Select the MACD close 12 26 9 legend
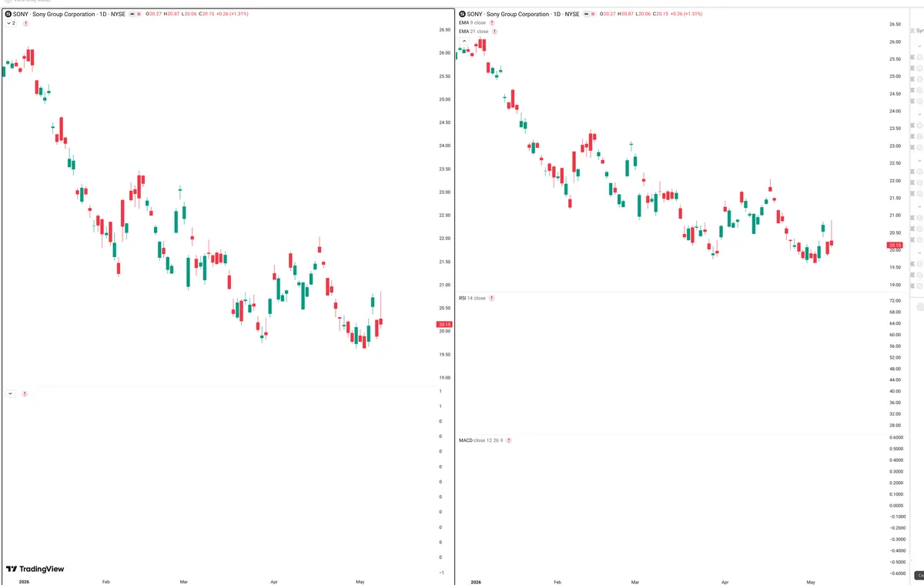This screenshot has height=585, width=924. pyautogui.click(x=480, y=440)
